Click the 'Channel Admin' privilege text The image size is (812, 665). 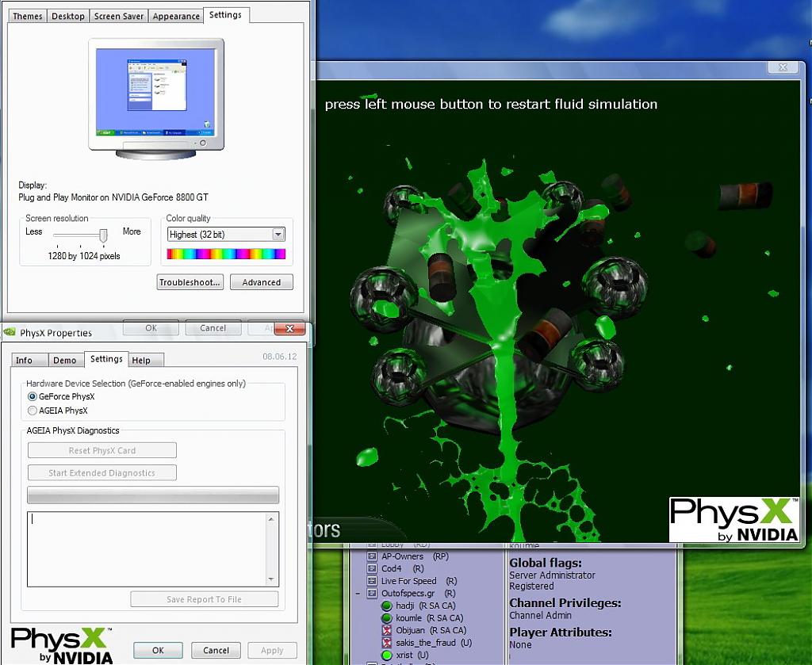pyautogui.click(x=540, y=615)
